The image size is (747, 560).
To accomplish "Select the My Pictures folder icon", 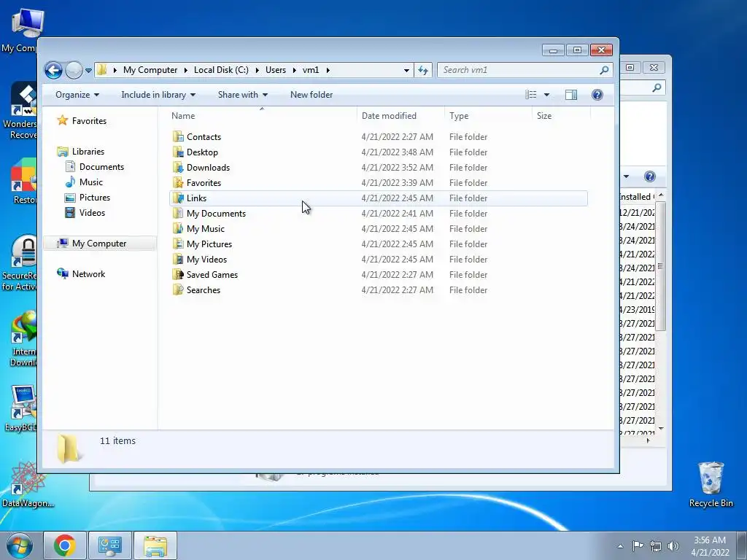I will pyautogui.click(x=178, y=244).
